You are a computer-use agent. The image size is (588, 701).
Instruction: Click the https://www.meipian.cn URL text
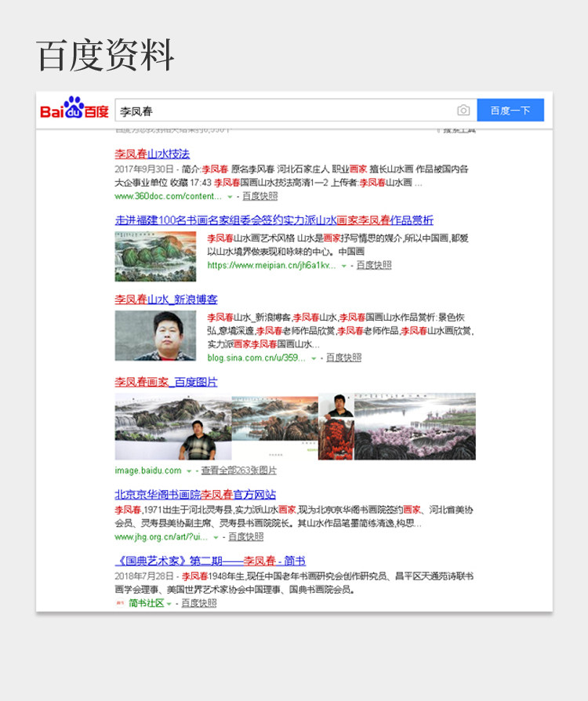(x=272, y=265)
